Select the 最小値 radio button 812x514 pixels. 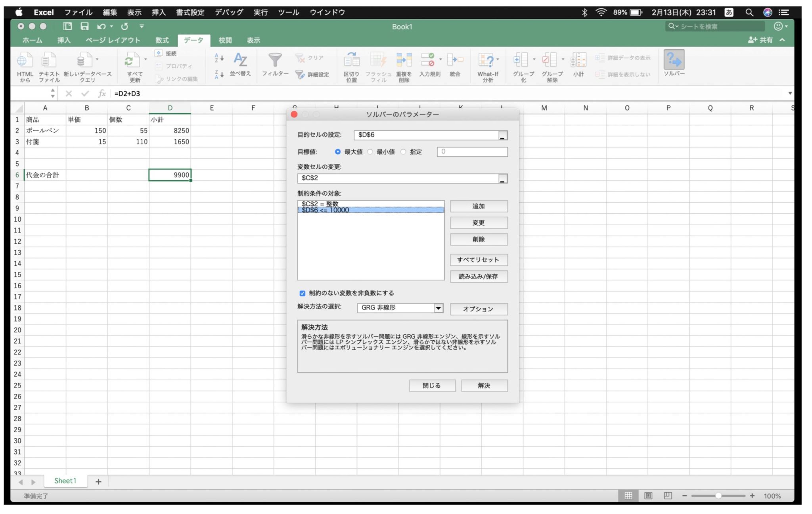[x=370, y=152]
